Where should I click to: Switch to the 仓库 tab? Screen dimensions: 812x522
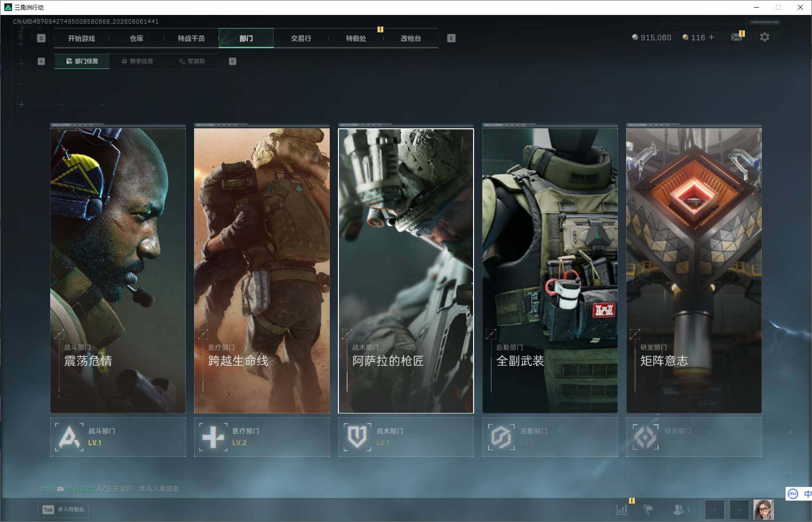click(137, 38)
